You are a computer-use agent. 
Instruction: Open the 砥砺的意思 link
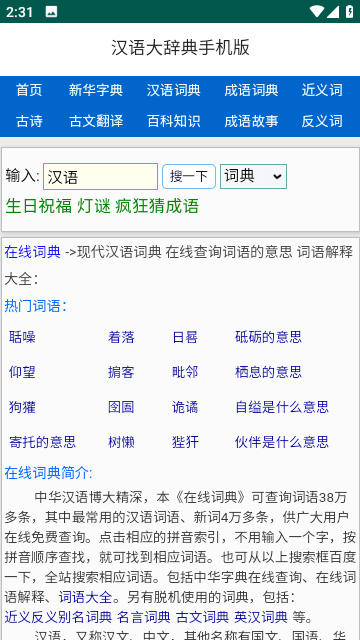point(269,337)
